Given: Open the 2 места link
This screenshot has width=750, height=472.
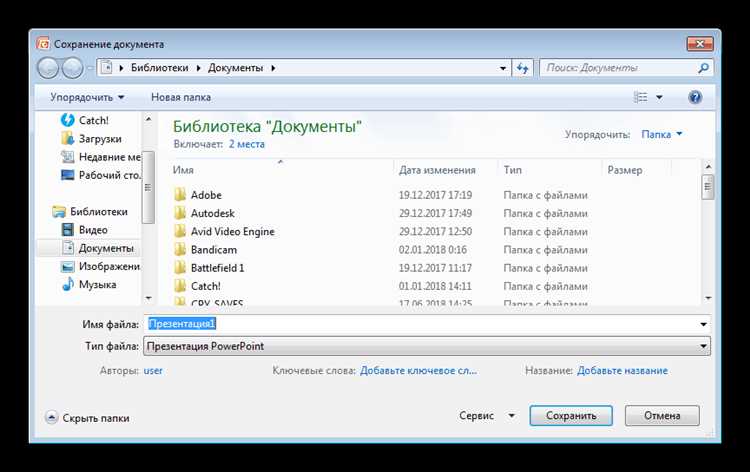Looking at the screenshot, I should [x=246, y=144].
